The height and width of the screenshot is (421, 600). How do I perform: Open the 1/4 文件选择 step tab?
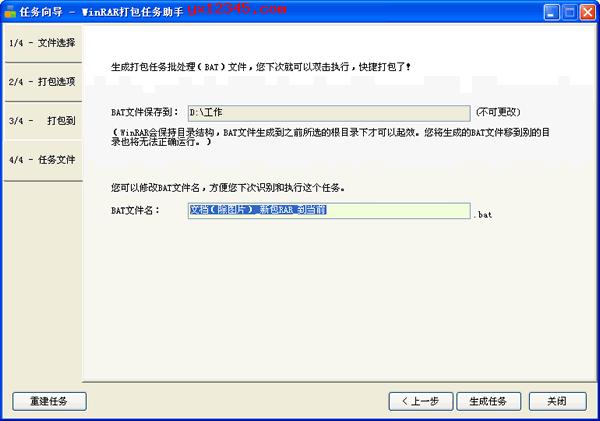tap(42, 43)
